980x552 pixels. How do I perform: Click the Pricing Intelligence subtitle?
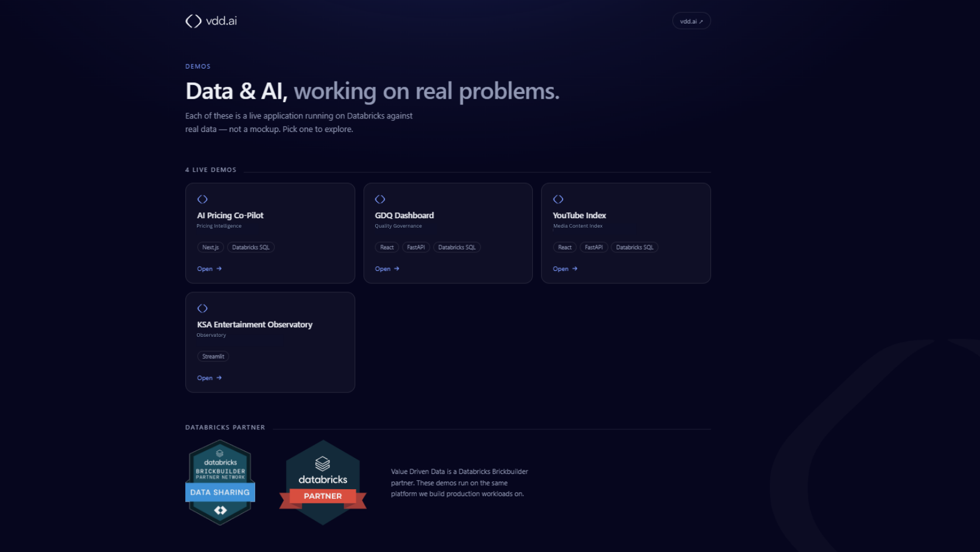pyautogui.click(x=219, y=226)
